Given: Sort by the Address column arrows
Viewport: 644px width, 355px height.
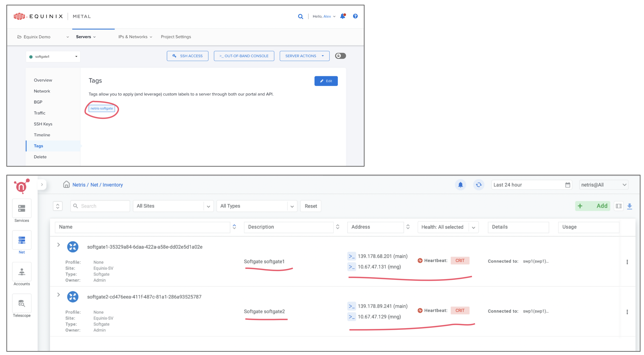Looking at the screenshot, I should [x=408, y=227].
